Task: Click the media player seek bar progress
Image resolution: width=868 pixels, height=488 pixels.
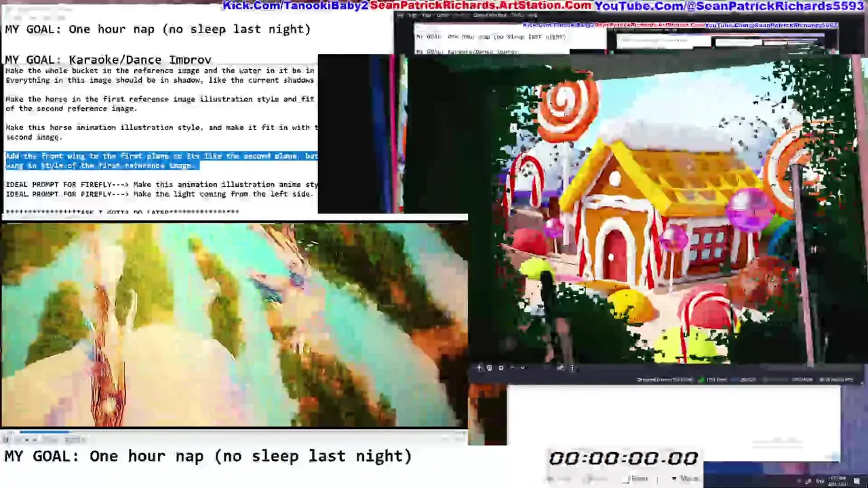Action: [44, 432]
